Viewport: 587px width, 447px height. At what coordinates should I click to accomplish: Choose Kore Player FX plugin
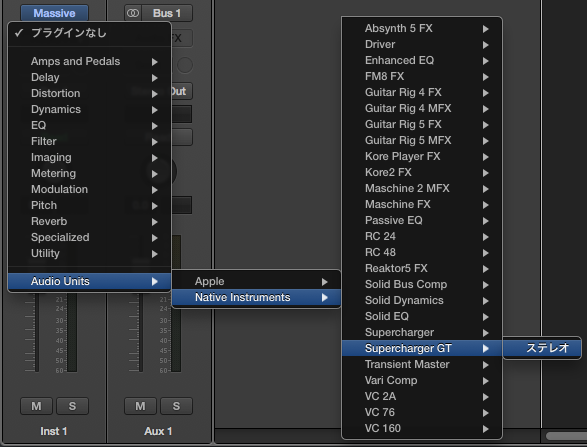click(422, 156)
